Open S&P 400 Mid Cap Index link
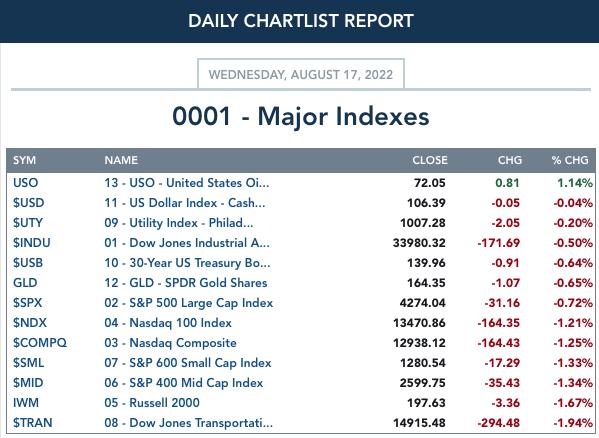This screenshot has height=438, width=599. pos(184,383)
